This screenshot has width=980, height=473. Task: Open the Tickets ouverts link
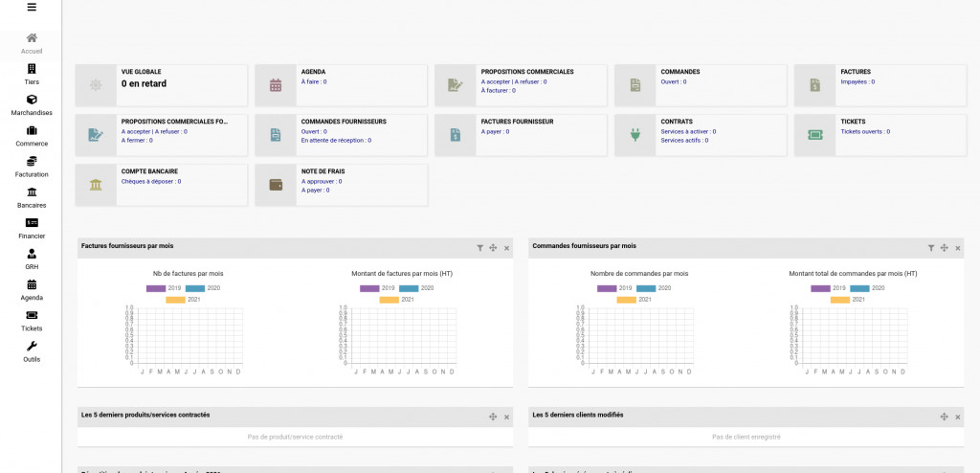pos(864,131)
